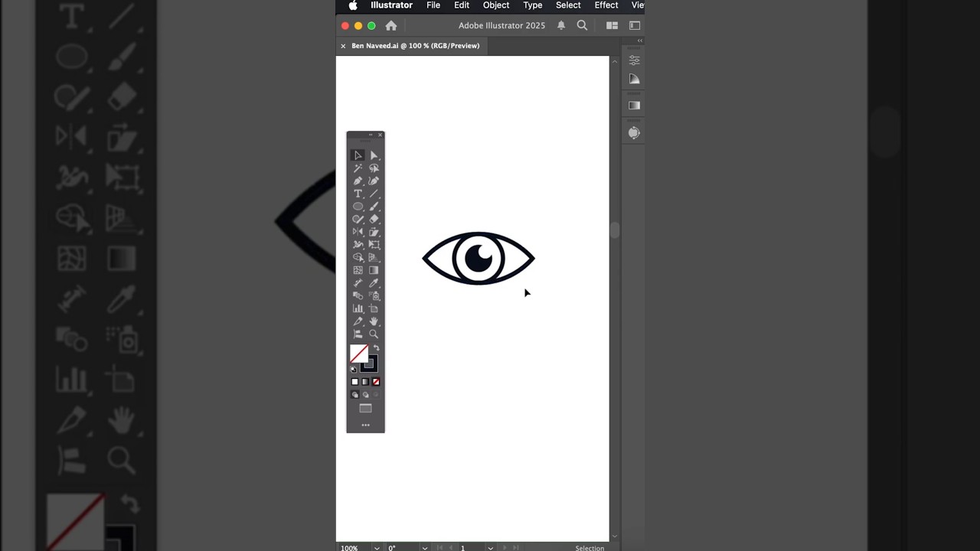Choose the Magic Wand tool
The image size is (980, 551).
(358, 168)
